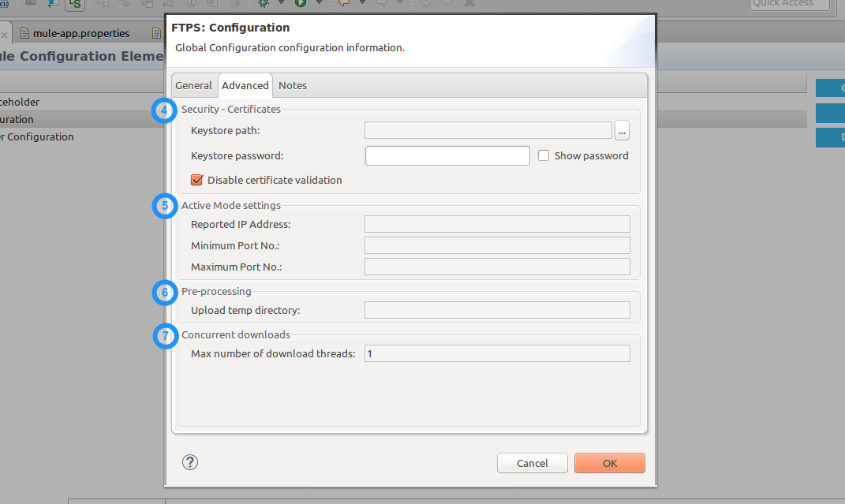
Task: Focus the Keystore password field
Action: 447,156
